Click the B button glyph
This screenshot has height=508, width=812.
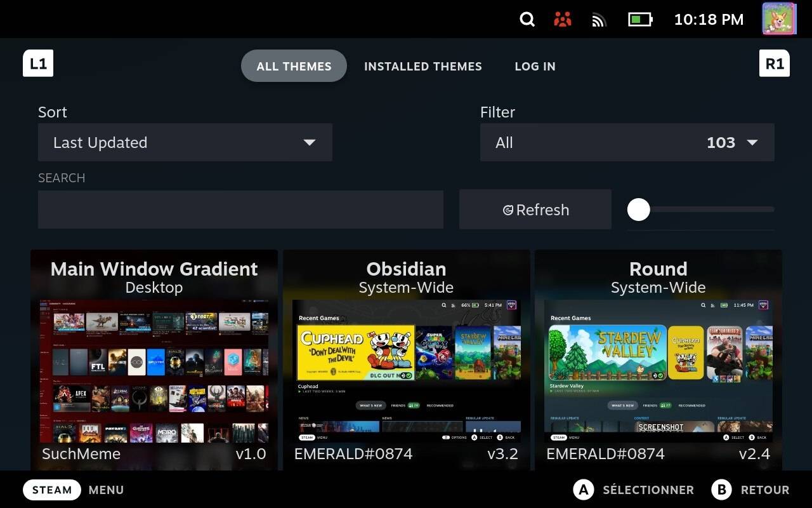tap(721, 490)
